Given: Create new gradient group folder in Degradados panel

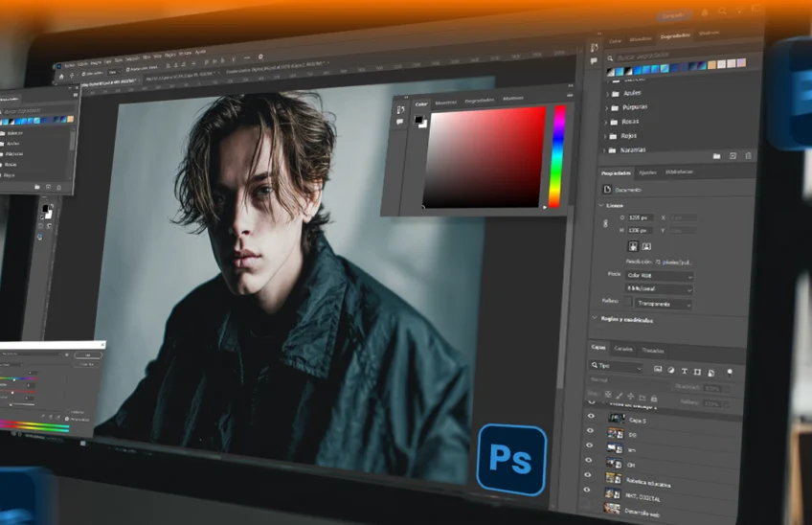Looking at the screenshot, I should pos(716,155).
